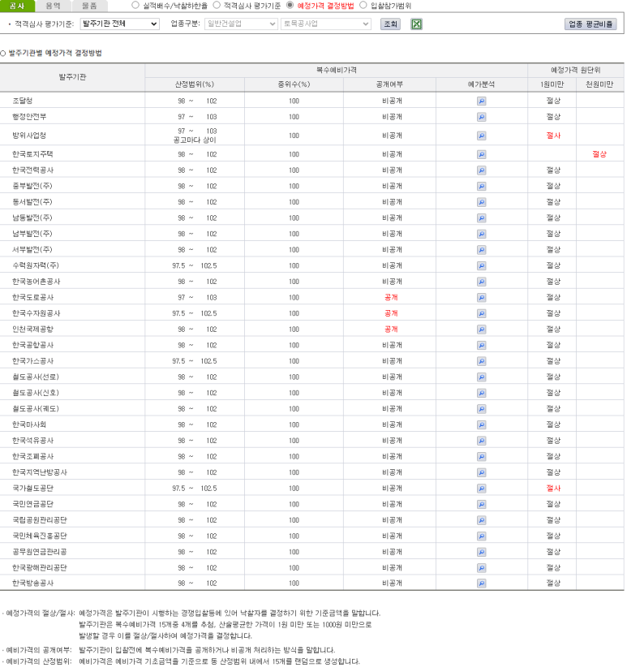This screenshot has width=627, height=672.
Task: Open 발주기관 전체 dropdown
Action: (x=119, y=24)
